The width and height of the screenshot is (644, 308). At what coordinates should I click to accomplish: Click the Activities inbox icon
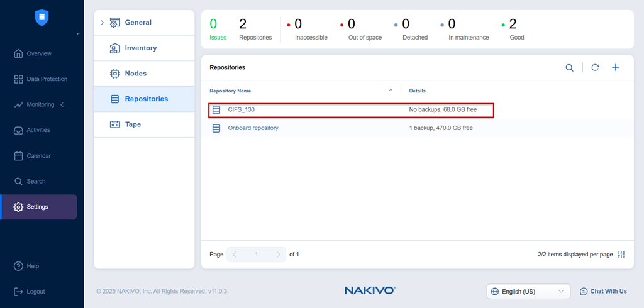(18, 130)
